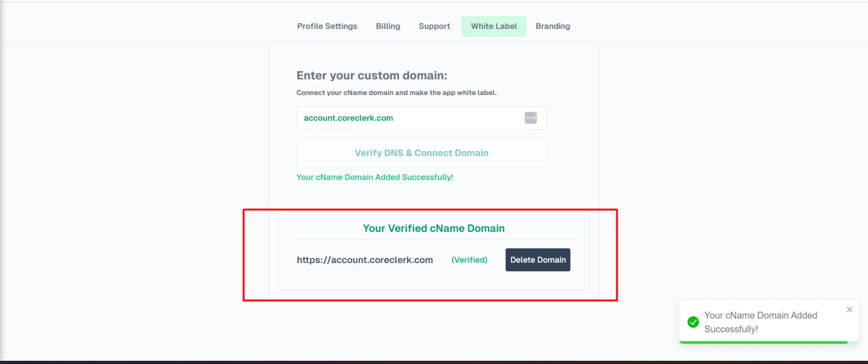Click the Delete Domain button
The width and height of the screenshot is (868, 364).
[537, 260]
